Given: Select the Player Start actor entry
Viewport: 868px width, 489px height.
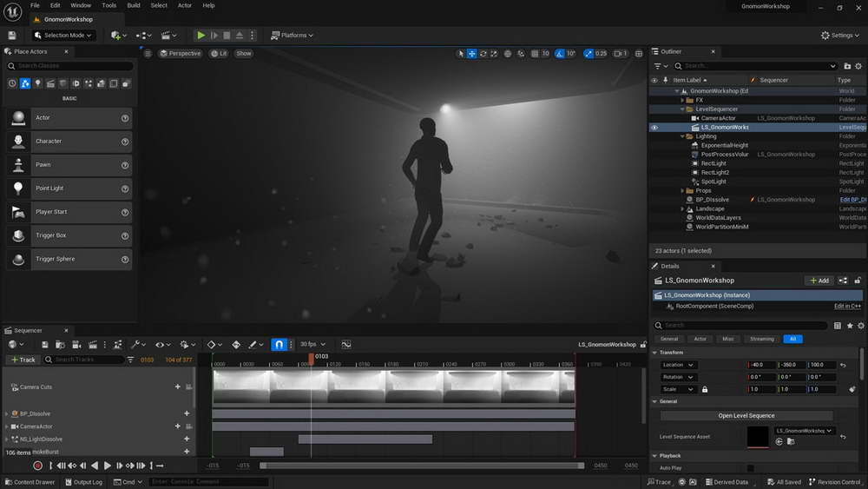Looking at the screenshot, I should [69, 212].
